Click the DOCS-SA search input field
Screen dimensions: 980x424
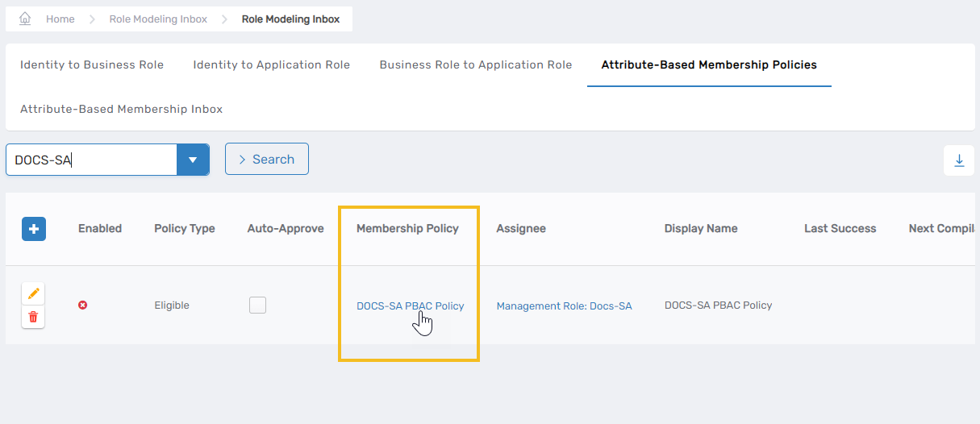pos(91,160)
